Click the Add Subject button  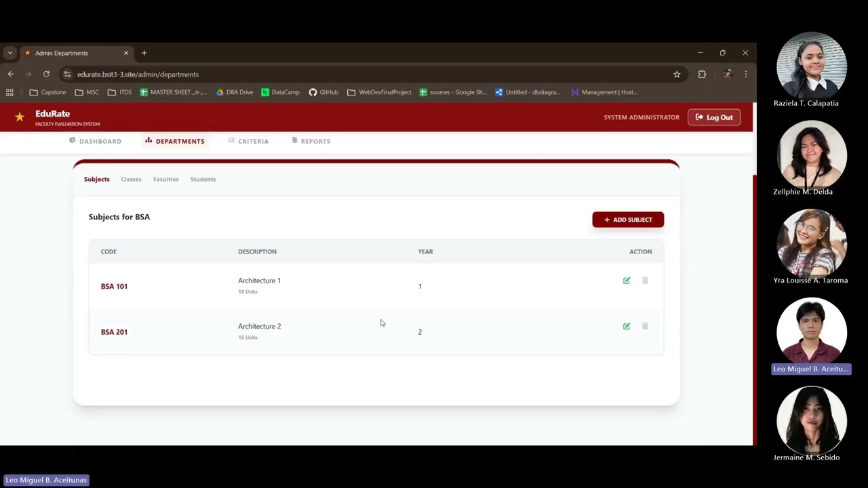[628, 220]
